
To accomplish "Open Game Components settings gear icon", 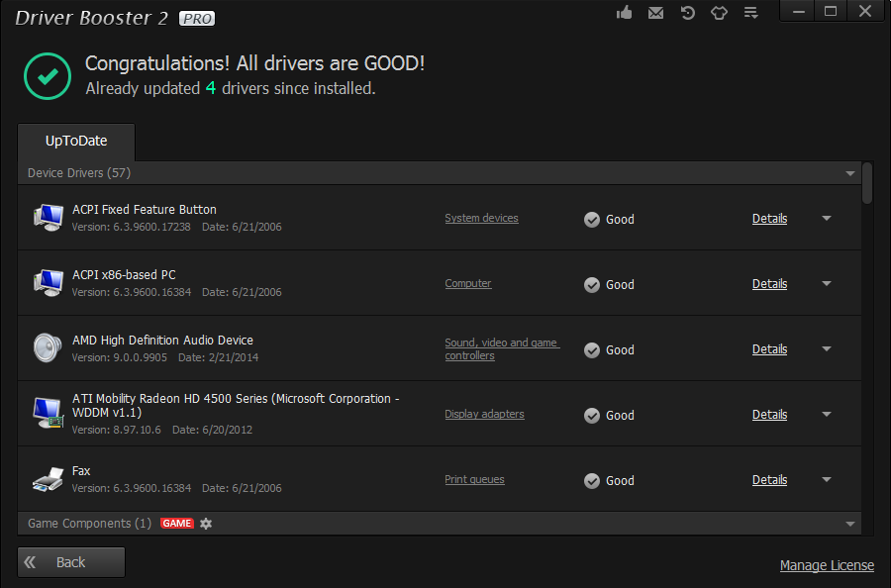I will (x=206, y=524).
